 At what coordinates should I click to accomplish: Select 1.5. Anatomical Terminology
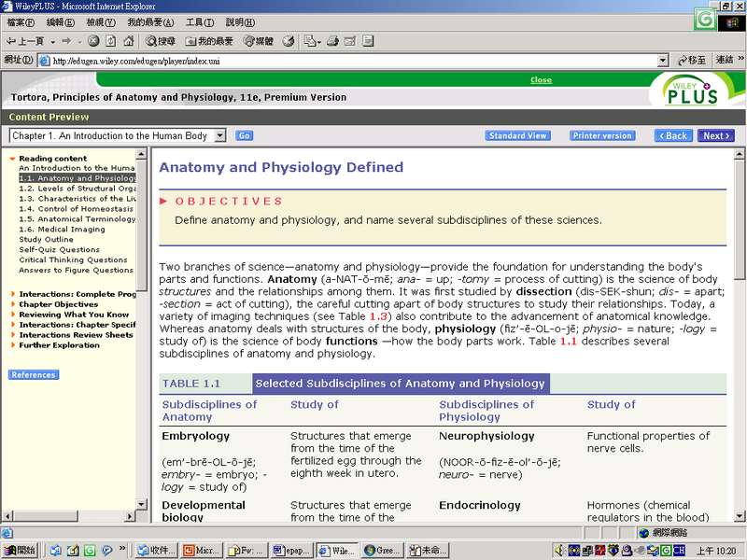click(78, 219)
